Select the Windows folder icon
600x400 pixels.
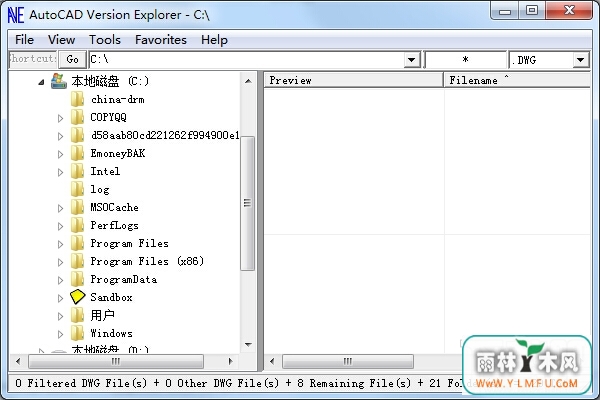(x=77, y=333)
